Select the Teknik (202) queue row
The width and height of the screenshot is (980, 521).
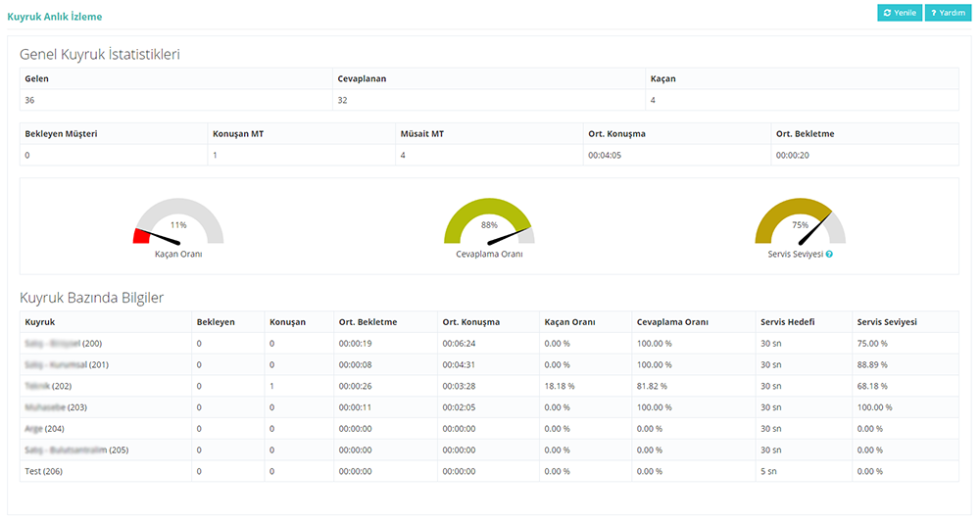(48, 386)
